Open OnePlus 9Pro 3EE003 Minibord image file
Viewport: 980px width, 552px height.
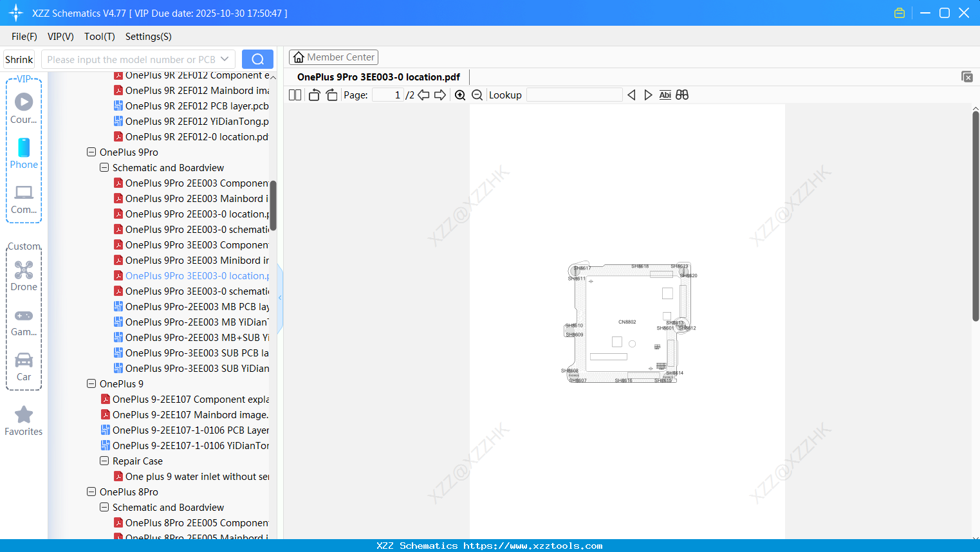tap(191, 261)
